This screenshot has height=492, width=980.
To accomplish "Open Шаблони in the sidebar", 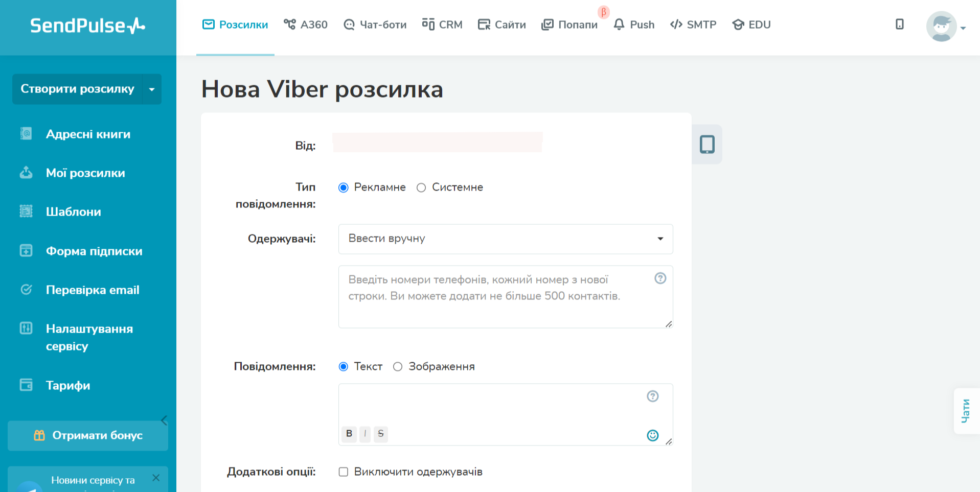I will (74, 212).
